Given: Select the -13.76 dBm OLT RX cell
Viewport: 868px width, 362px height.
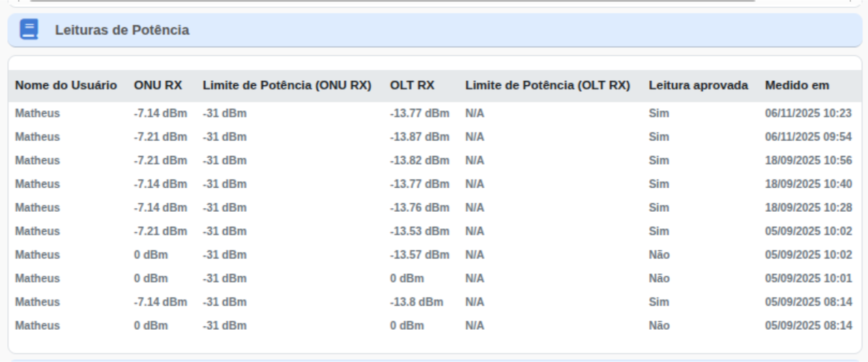Looking at the screenshot, I should (419, 207).
